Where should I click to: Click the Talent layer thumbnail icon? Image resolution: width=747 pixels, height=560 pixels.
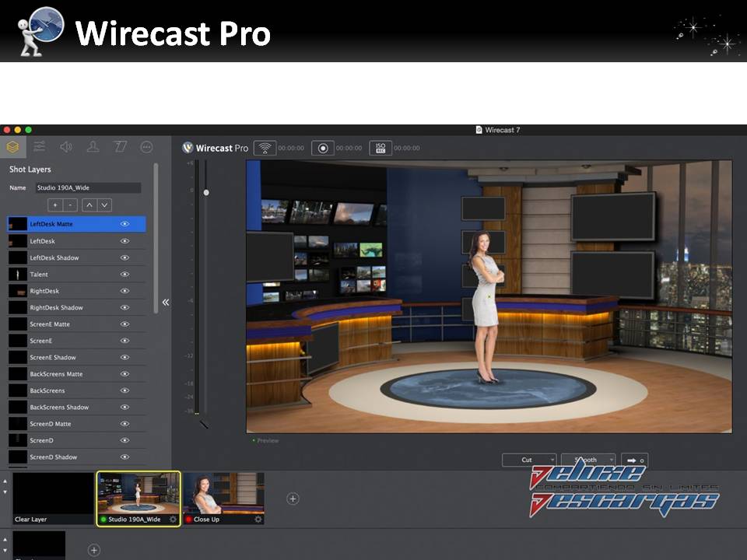tap(18, 275)
